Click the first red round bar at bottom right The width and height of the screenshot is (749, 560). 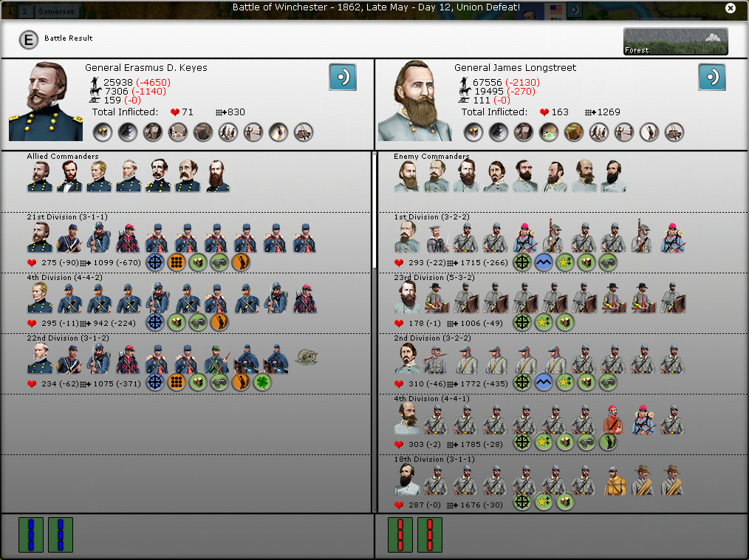pos(400,535)
